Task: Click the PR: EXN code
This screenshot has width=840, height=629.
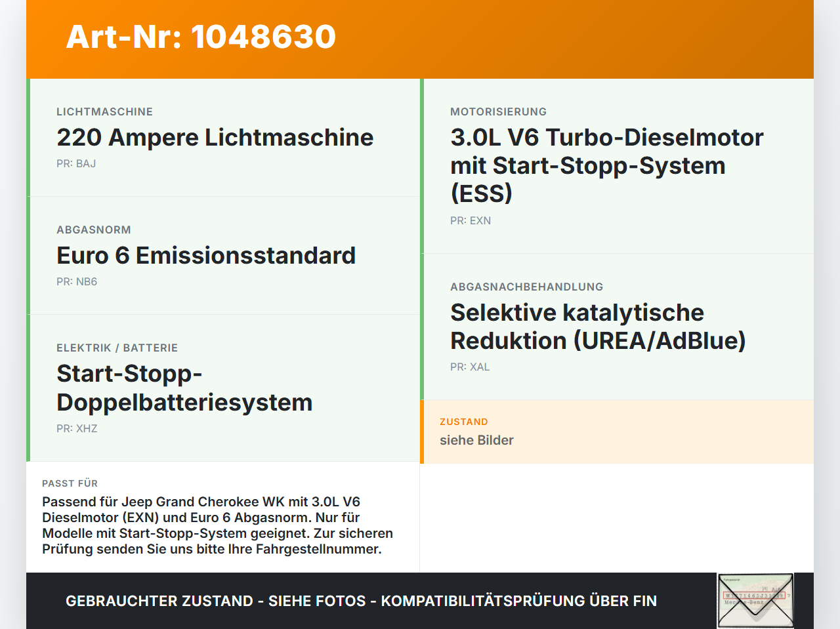Action: click(471, 220)
